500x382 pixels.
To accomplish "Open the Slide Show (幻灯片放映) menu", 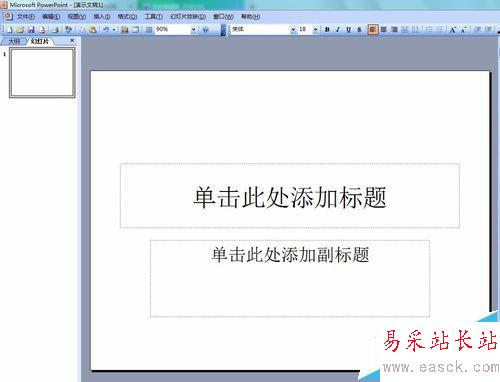I will [x=188, y=16].
